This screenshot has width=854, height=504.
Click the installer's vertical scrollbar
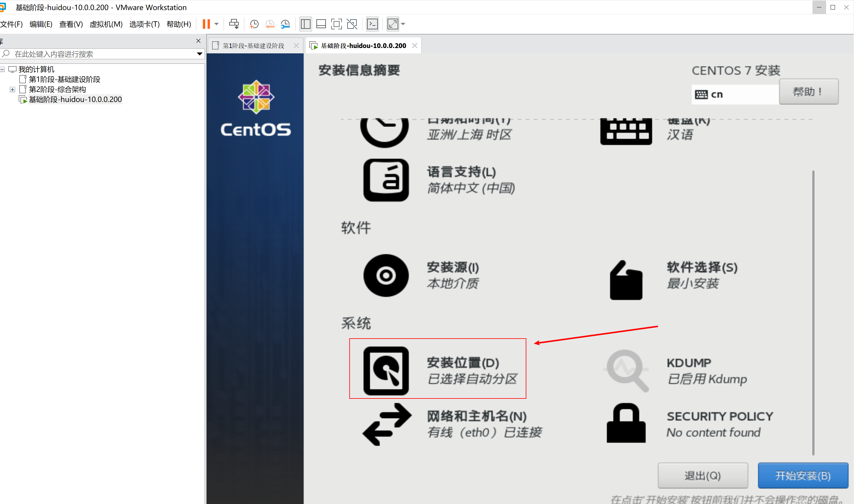pyautogui.click(x=813, y=312)
